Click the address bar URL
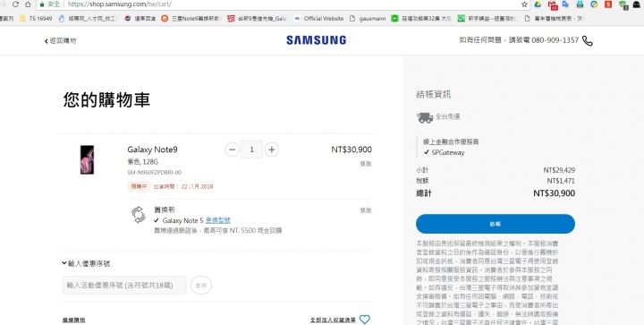The height and width of the screenshot is (325, 644). (120, 4)
